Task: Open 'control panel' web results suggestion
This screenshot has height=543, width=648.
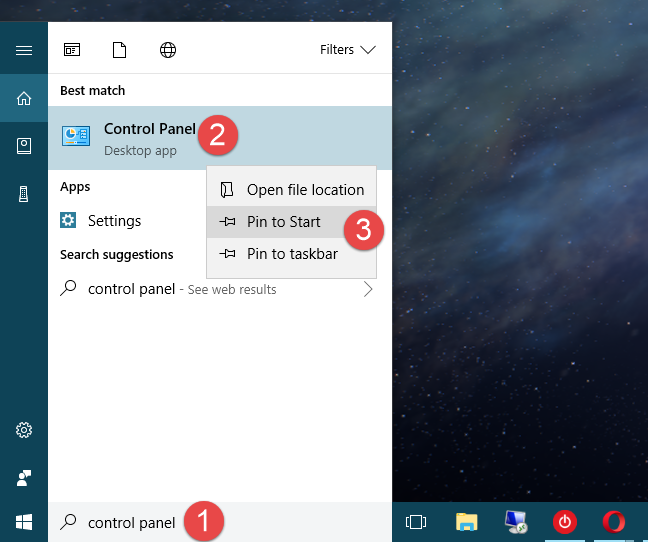Action: (x=220, y=289)
